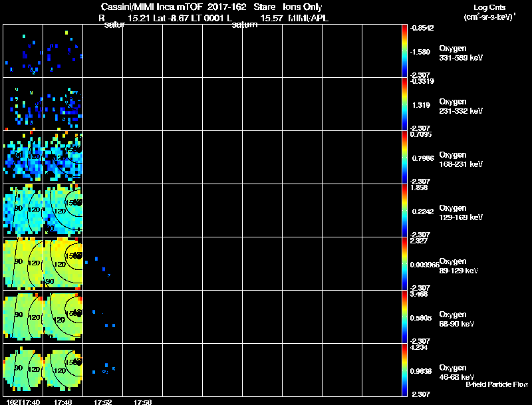Open the sparse 46-68 keV panel at 17:52
532x405 pixels.
click(103, 370)
